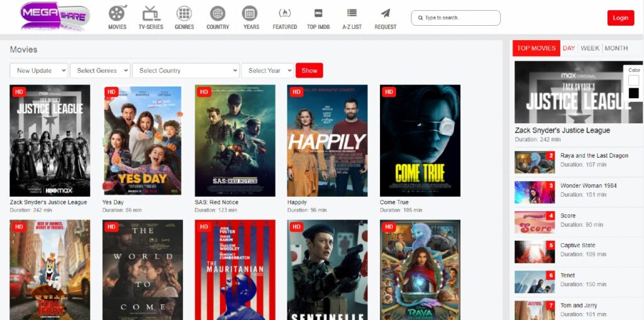Image resolution: width=644 pixels, height=320 pixels.
Task: Open the A-Z List icon
Action: (x=352, y=13)
